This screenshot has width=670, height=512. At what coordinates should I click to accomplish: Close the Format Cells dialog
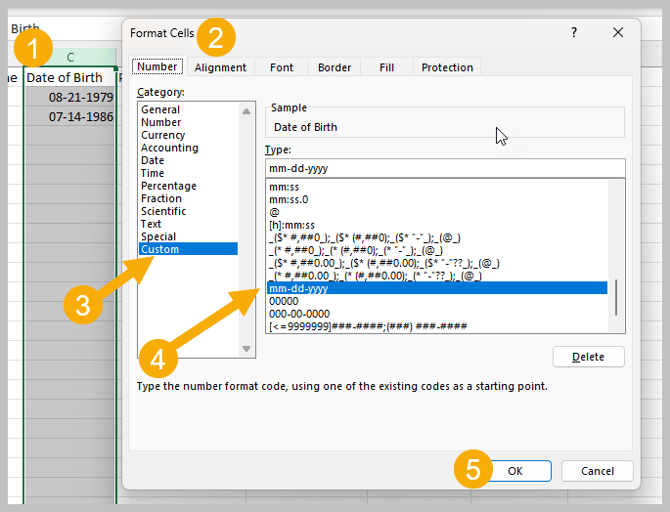[618, 32]
